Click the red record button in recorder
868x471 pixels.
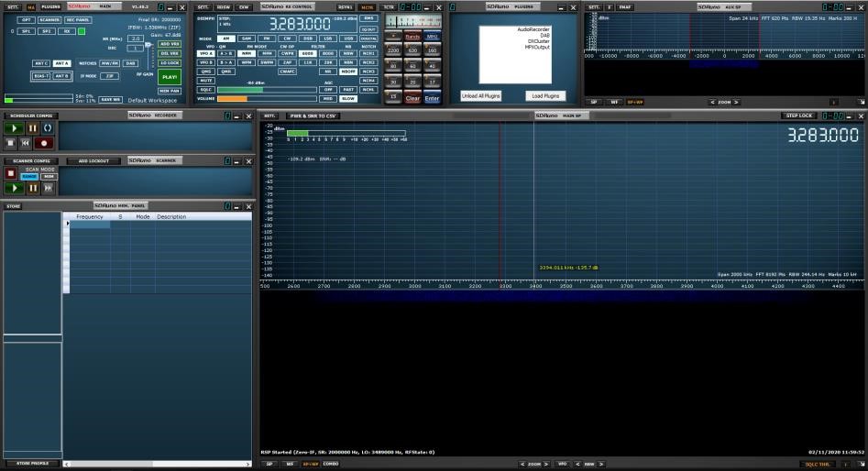43,143
